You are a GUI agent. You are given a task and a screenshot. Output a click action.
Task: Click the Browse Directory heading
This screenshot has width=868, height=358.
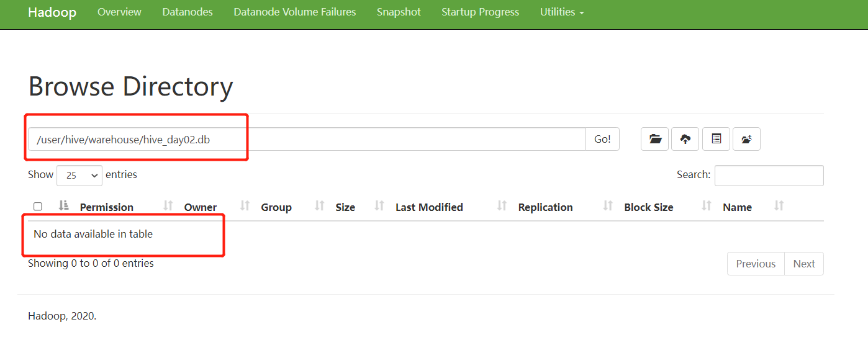click(x=130, y=86)
